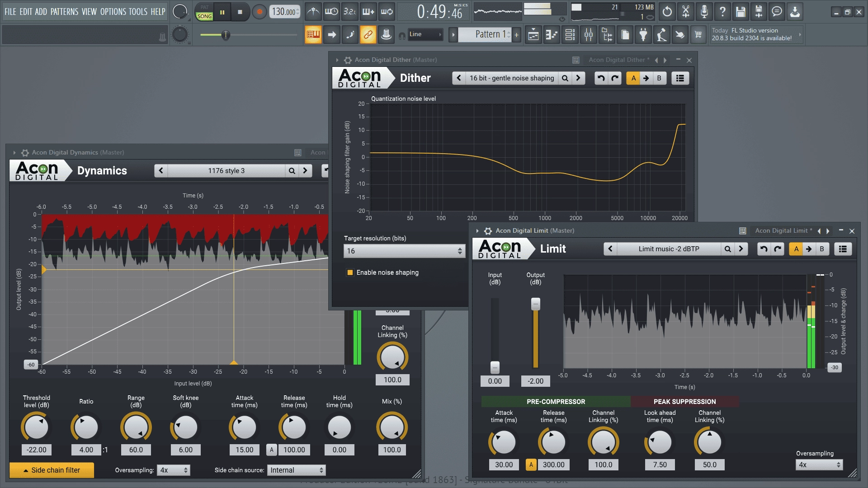The width and height of the screenshot is (868, 488).
Task: Open the browser/plugin picker icon
Action: 607,35
